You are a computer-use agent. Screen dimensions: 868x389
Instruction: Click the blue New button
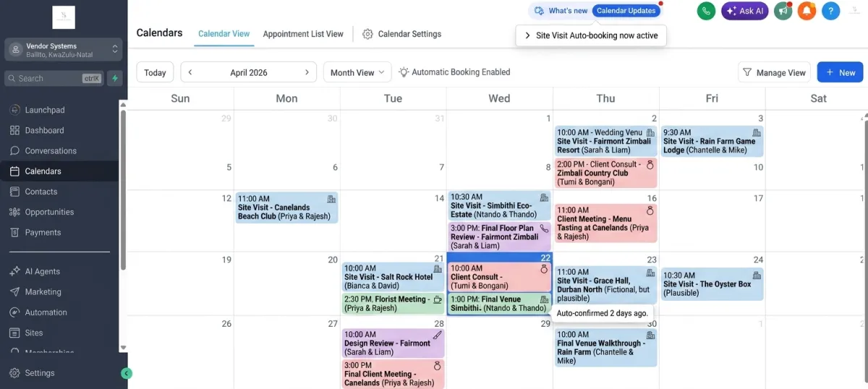[x=840, y=72]
